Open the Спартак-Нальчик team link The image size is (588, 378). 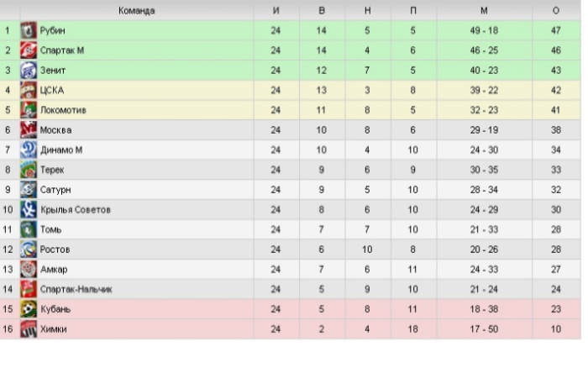click(76, 290)
